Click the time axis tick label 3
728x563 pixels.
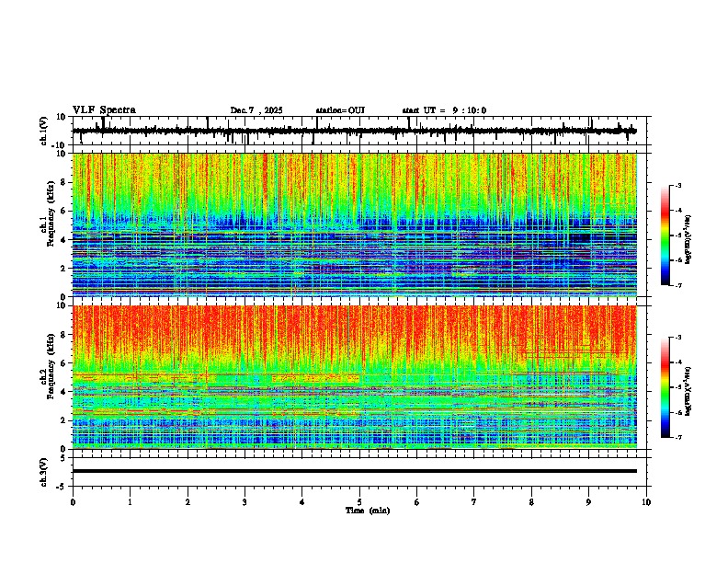(245, 502)
